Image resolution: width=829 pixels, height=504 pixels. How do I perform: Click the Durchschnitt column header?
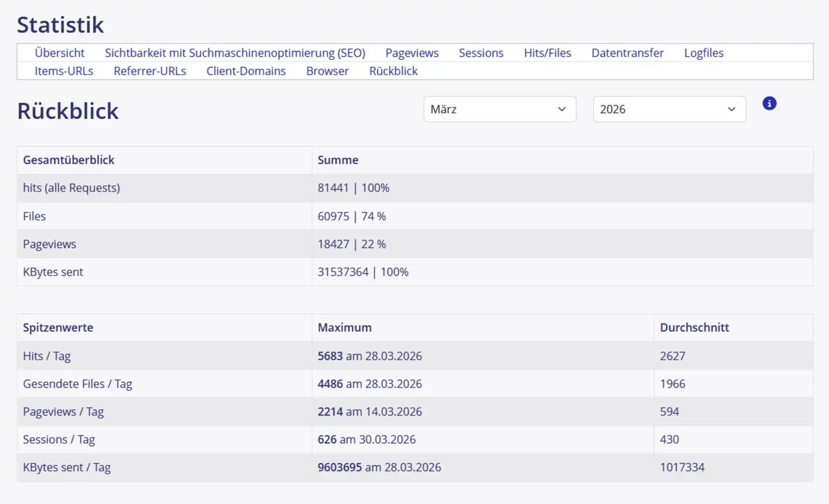694,328
